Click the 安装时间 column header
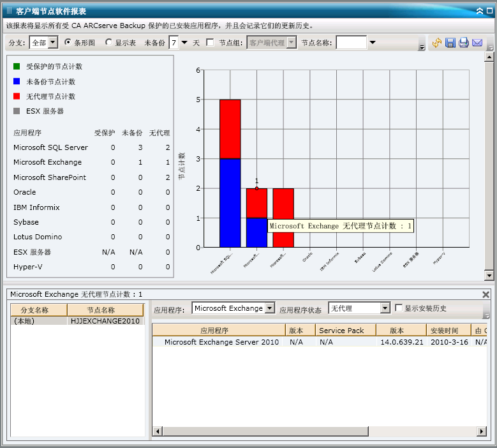This screenshot has height=448, width=497. click(449, 331)
